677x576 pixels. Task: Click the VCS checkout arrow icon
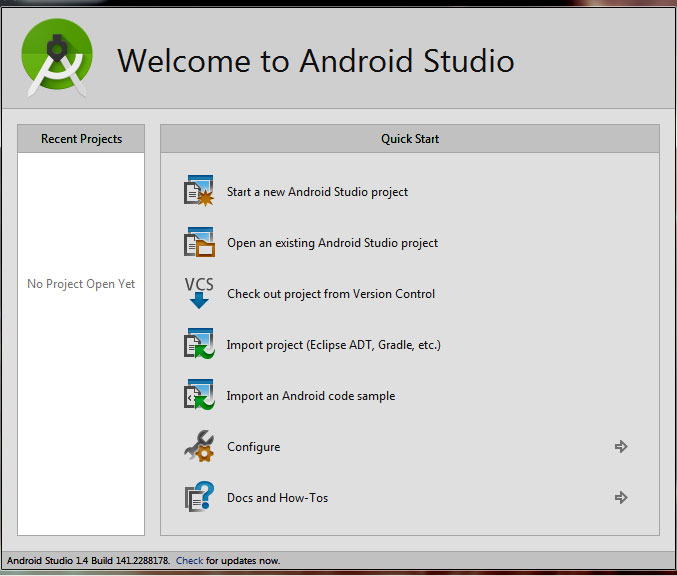coord(199,293)
